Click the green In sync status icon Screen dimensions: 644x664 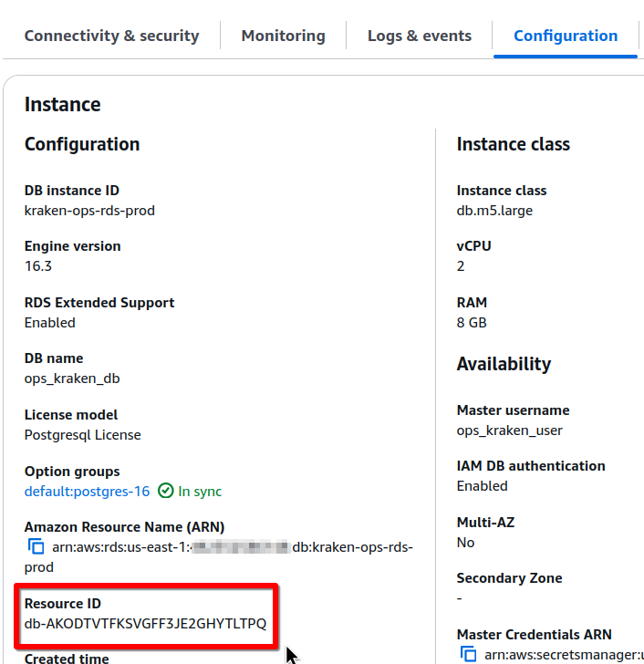coord(165,491)
